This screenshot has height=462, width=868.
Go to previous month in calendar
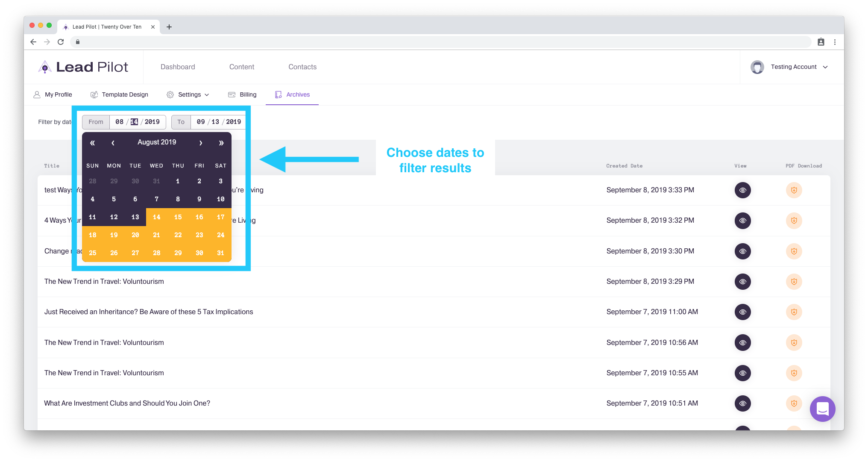click(x=113, y=143)
